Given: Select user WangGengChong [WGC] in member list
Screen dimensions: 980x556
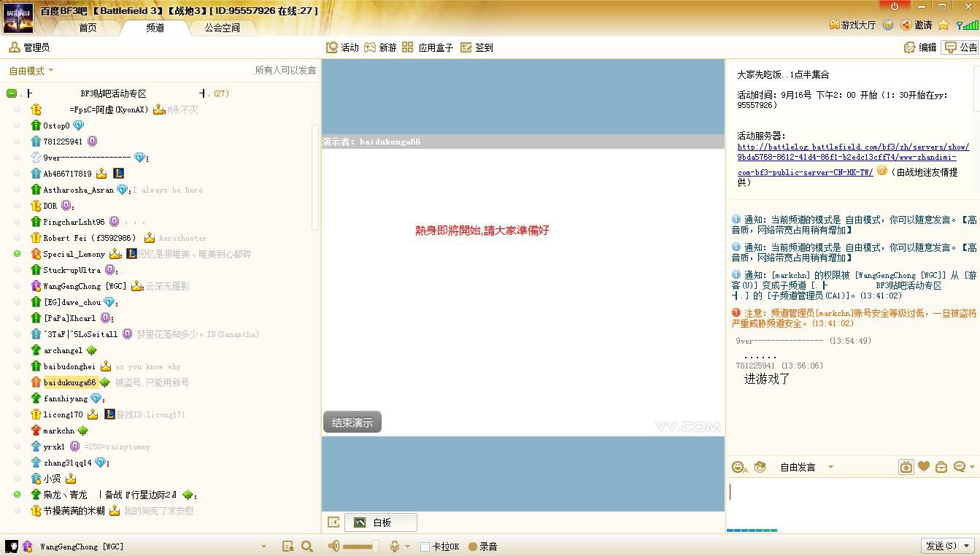Looking at the screenshot, I should (x=85, y=286).
